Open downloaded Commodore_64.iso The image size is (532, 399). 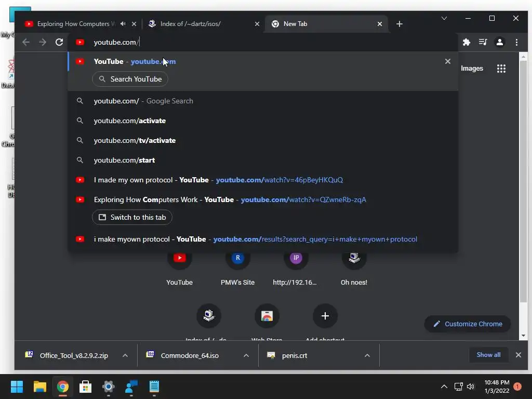pos(183,355)
